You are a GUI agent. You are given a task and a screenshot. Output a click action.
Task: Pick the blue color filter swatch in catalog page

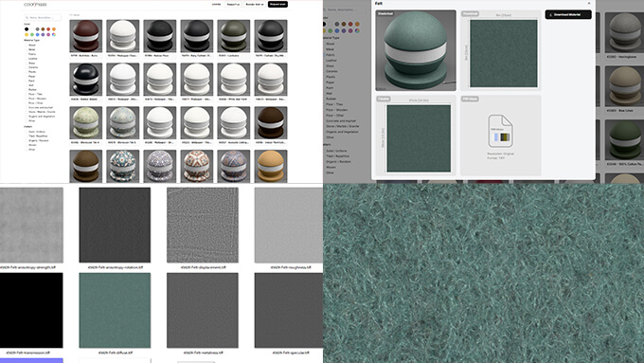[37, 34]
